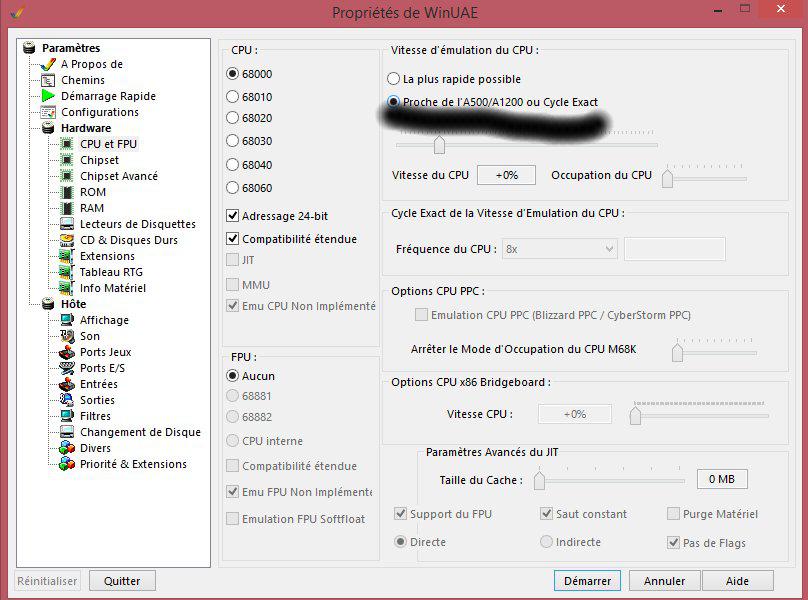Open the Fréquence du CPU dropdown
This screenshot has width=808, height=600.
pyautogui.click(x=560, y=249)
